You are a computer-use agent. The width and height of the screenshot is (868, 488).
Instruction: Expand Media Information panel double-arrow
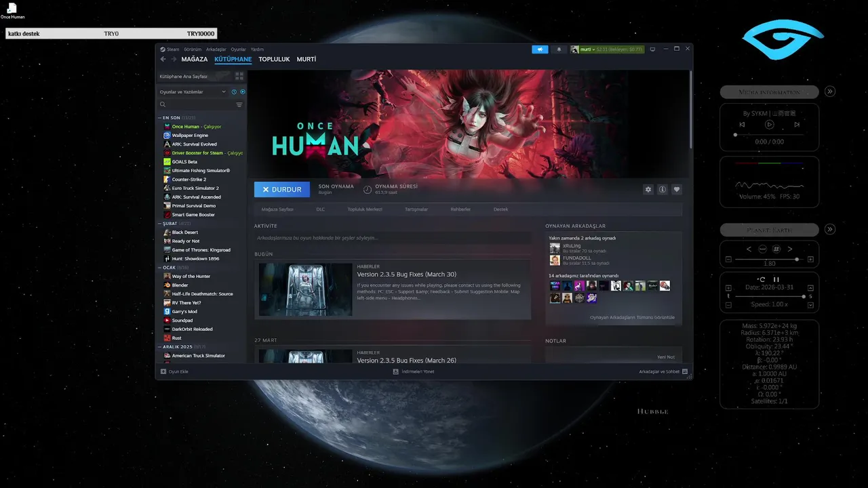tap(830, 91)
